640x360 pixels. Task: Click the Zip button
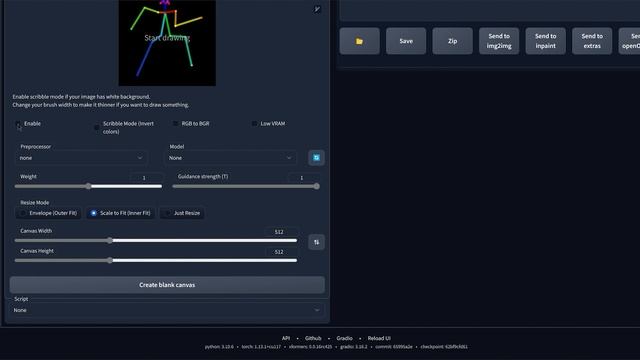pyautogui.click(x=452, y=41)
